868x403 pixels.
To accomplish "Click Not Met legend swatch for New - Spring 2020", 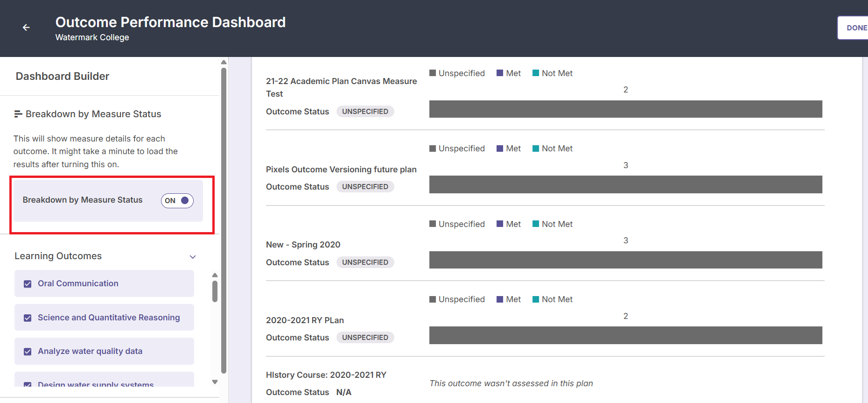I will click(x=536, y=224).
